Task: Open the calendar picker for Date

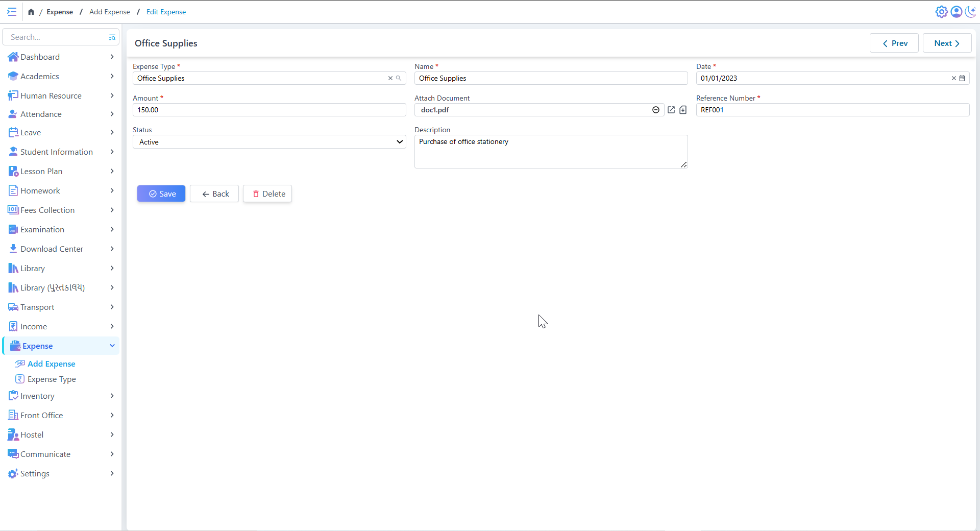Action: [x=962, y=78]
